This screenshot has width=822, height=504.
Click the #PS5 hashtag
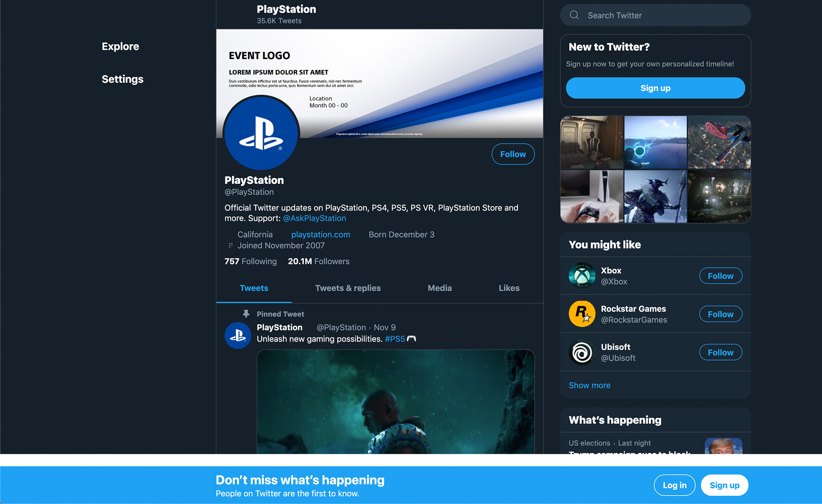tap(395, 339)
